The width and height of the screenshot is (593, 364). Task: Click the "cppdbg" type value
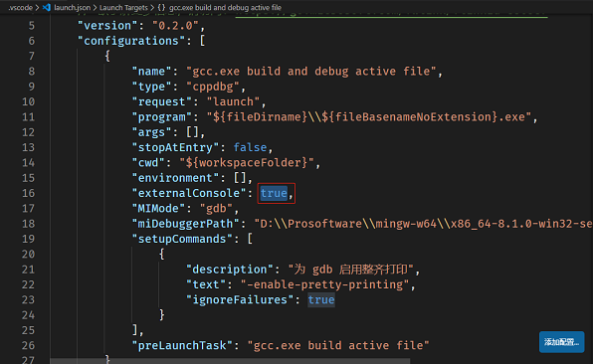coord(213,87)
